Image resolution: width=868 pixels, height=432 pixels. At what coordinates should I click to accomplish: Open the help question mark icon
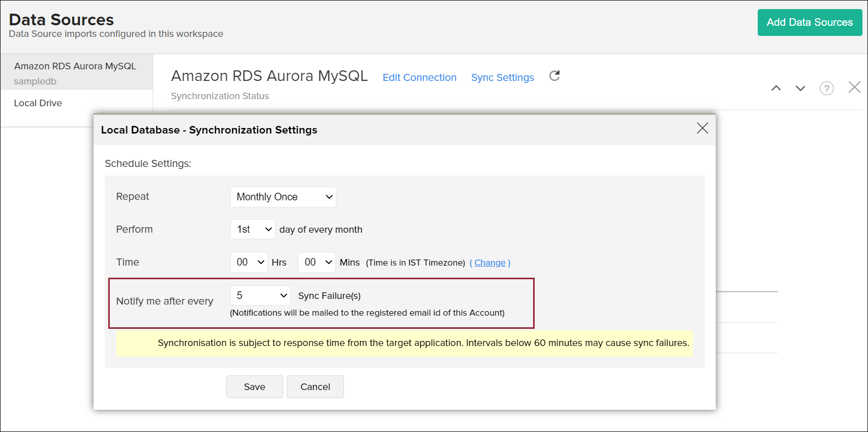pos(827,89)
